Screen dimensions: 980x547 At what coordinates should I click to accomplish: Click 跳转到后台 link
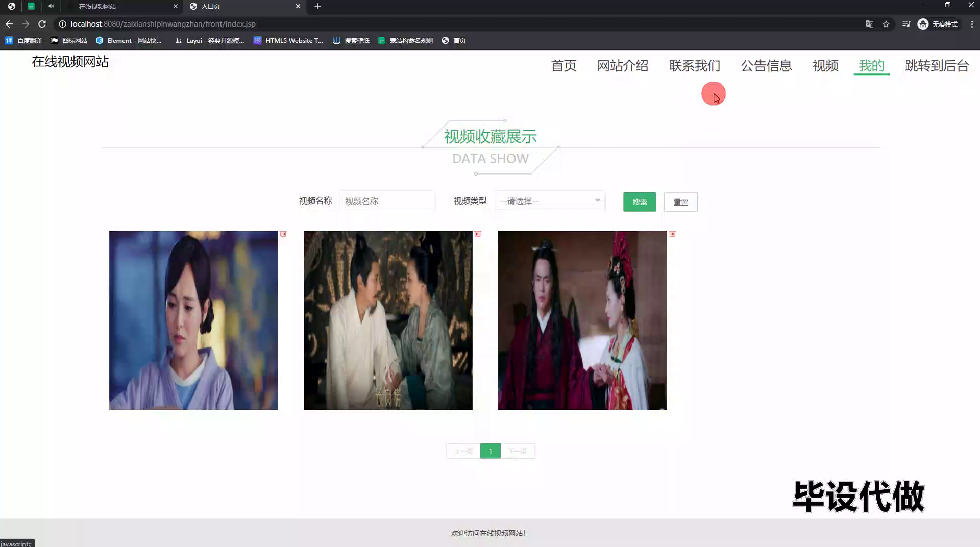coord(937,66)
